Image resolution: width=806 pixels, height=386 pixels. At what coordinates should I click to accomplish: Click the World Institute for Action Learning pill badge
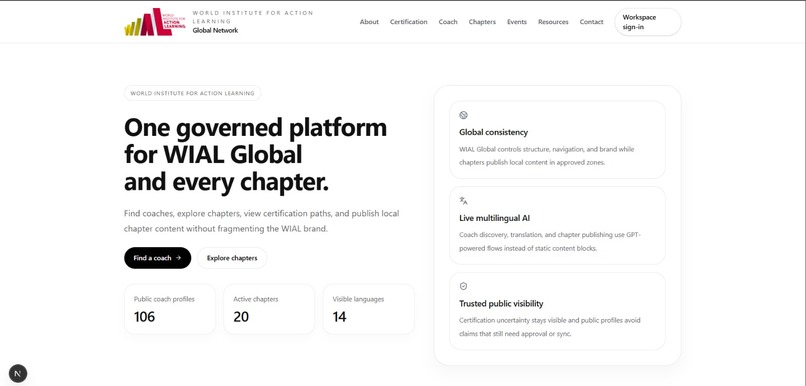pyautogui.click(x=192, y=93)
